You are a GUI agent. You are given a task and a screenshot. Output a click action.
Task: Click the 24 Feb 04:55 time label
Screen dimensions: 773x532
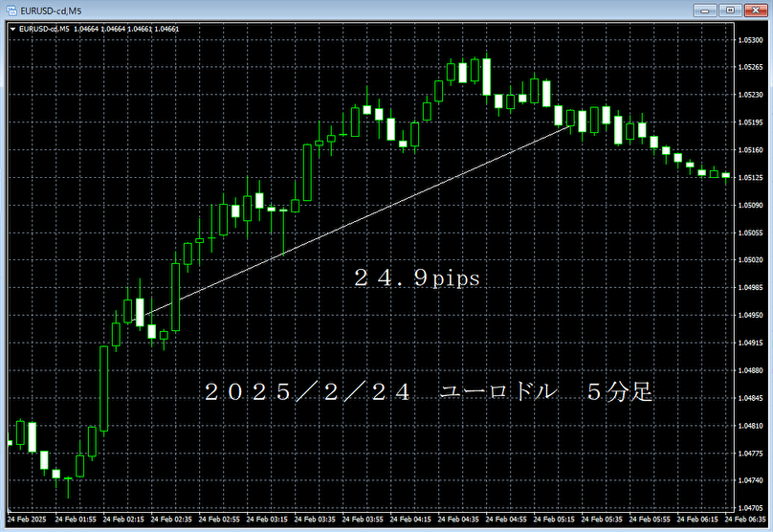point(506,520)
